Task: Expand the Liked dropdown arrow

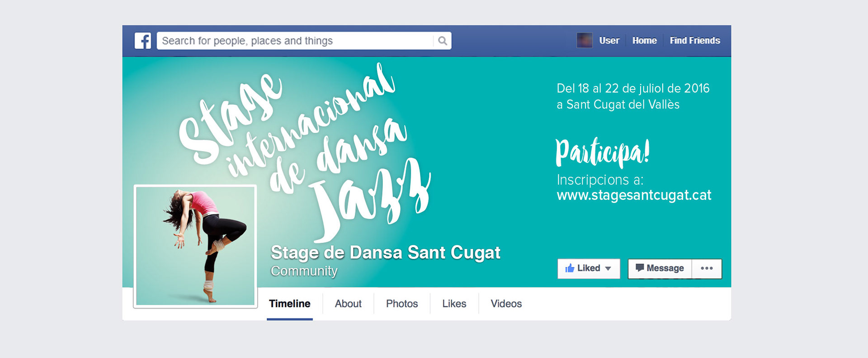Action: pos(608,268)
